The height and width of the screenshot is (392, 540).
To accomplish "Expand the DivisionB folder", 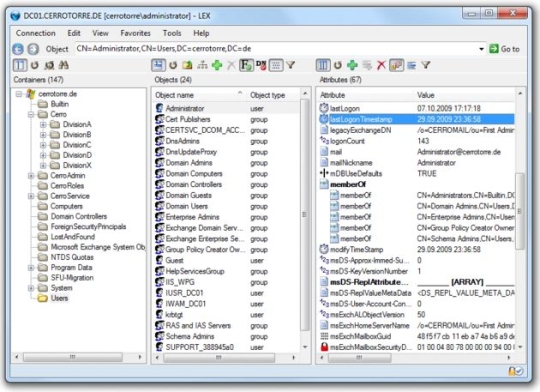I will (x=43, y=135).
